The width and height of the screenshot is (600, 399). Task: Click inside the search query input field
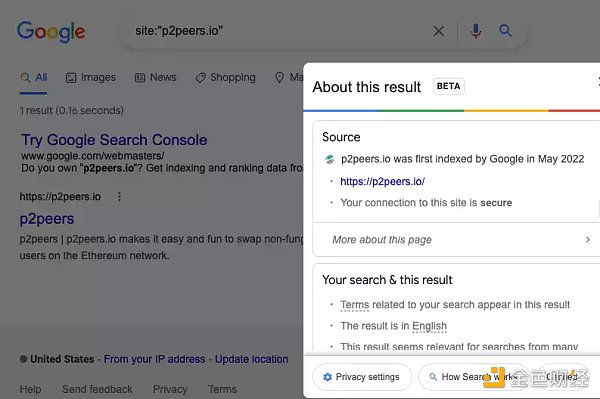click(279, 31)
